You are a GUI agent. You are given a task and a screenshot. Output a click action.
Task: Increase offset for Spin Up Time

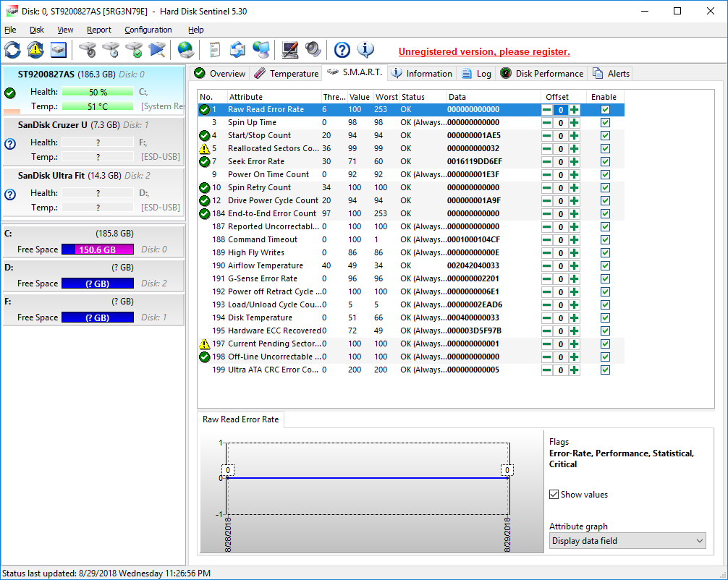[x=575, y=123]
